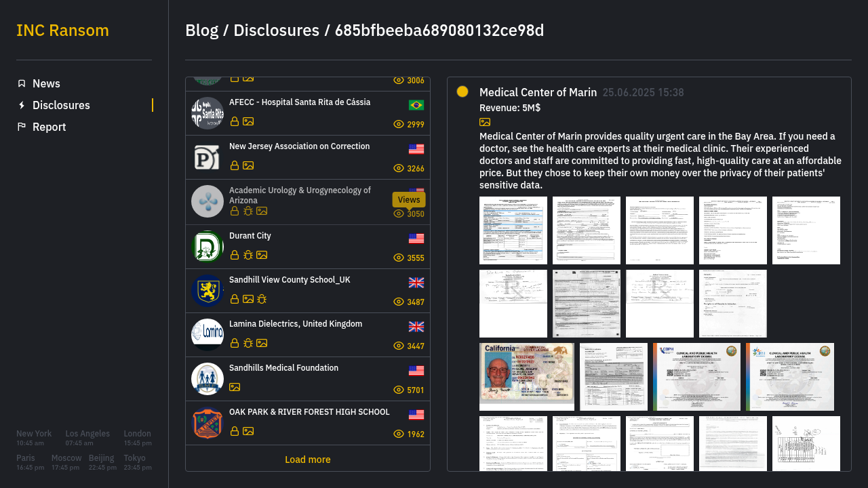
Task: Click image icon in OAK PARK high school row
Action: tap(248, 431)
